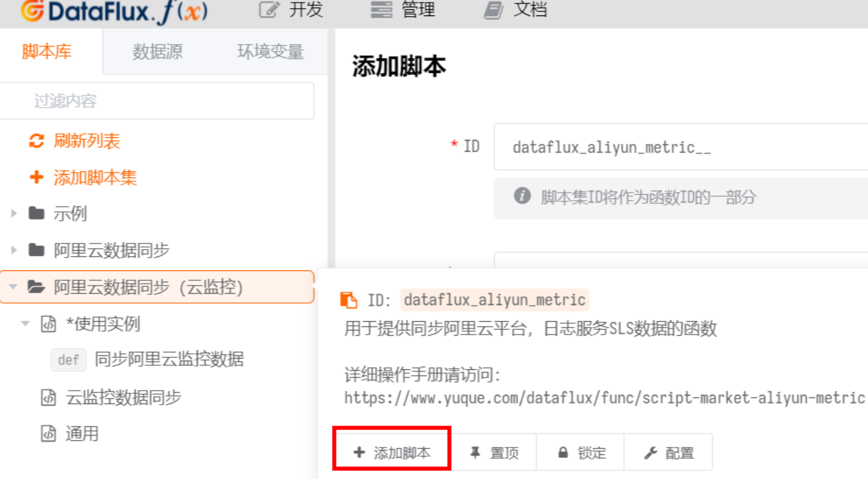This screenshot has width=868, height=479.
Task: Focus the 过滤内容 filter field
Action: pyautogui.click(x=157, y=101)
